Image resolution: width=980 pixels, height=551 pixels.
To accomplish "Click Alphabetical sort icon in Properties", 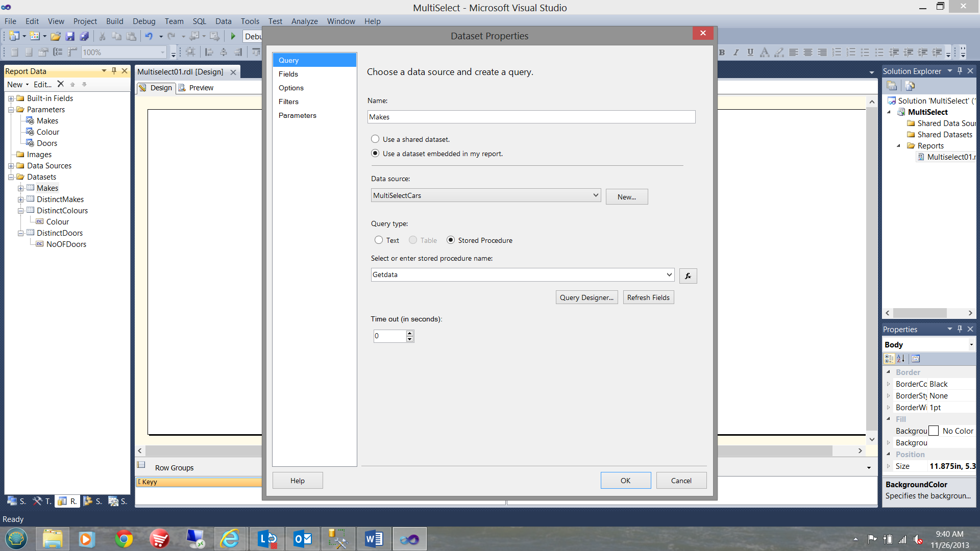I will pyautogui.click(x=901, y=359).
